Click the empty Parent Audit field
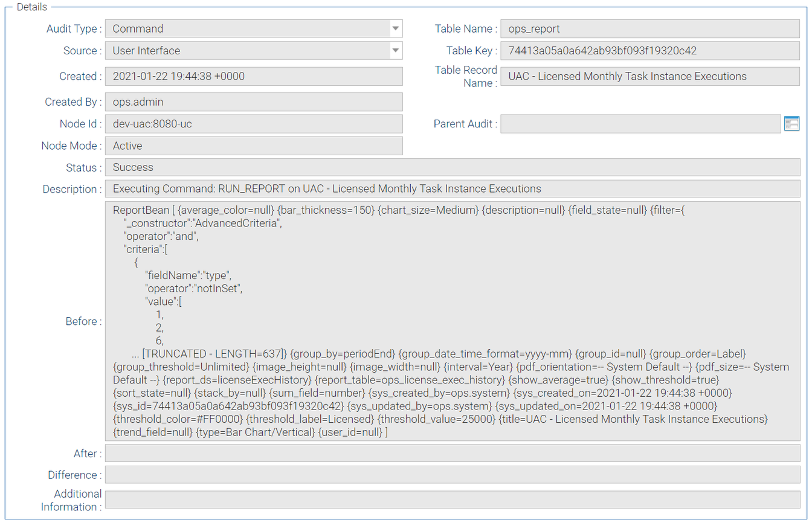The height and width of the screenshot is (520, 812). click(x=640, y=124)
